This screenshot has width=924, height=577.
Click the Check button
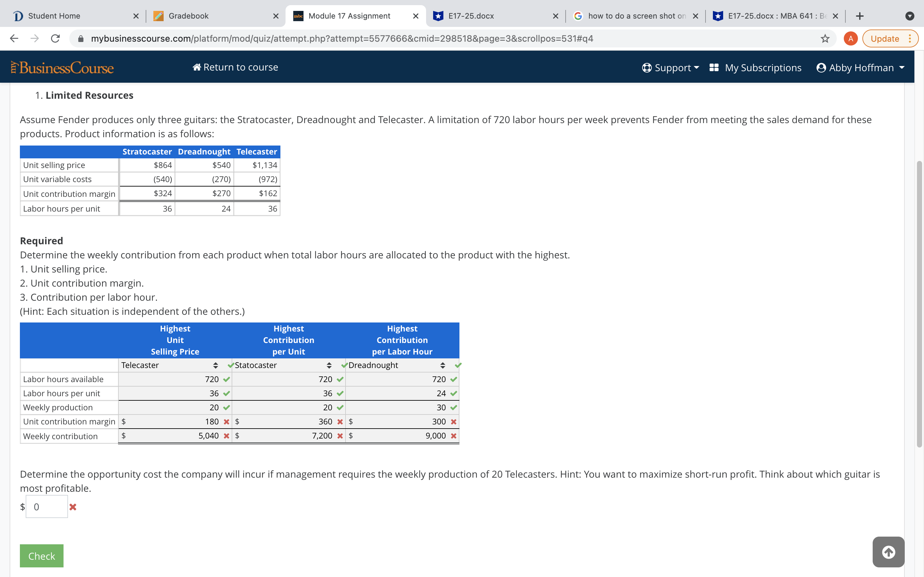point(41,556)
